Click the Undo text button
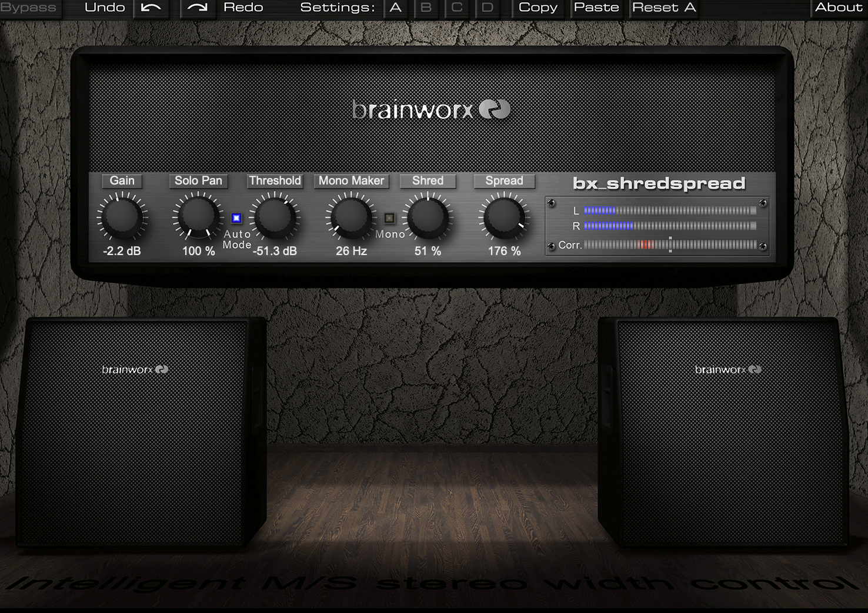The image size is (868, 613). point(105,8)
